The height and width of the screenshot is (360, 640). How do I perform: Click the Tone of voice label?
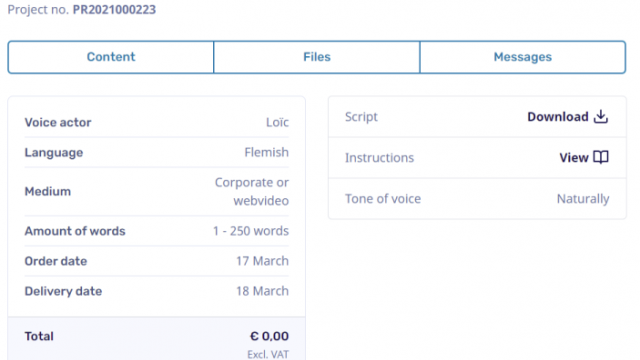click(x=383, y=199)
